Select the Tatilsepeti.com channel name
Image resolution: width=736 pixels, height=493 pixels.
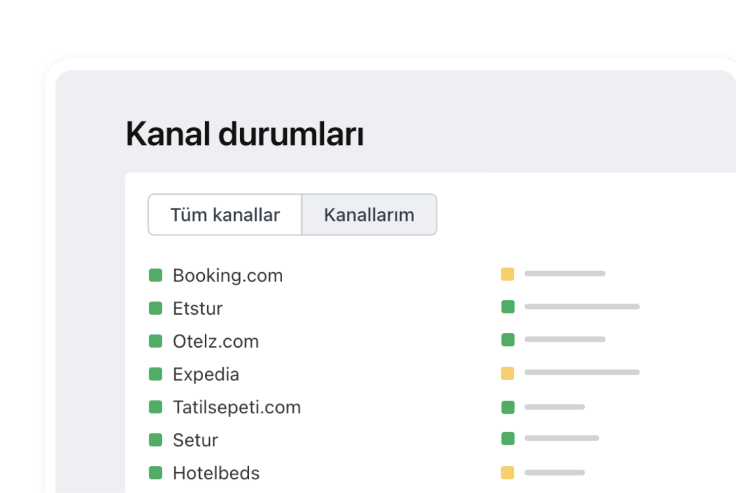[x=237, y=407]
